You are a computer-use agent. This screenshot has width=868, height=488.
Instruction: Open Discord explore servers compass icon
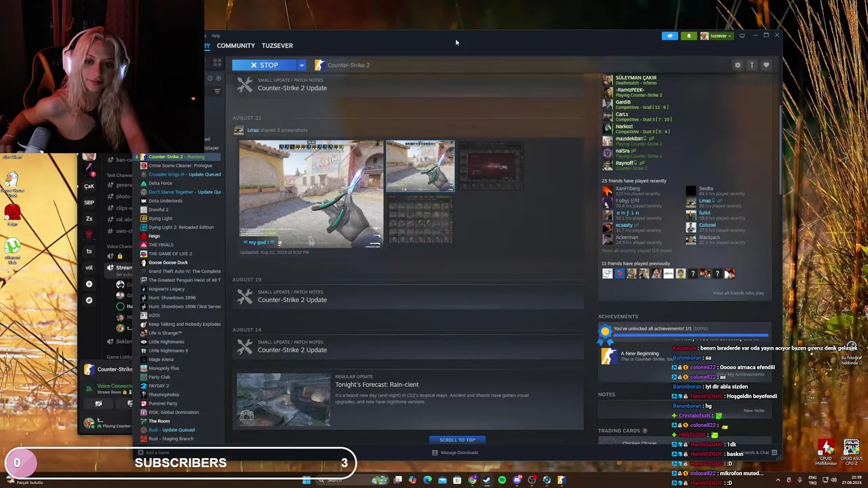[x=89, y=300]
